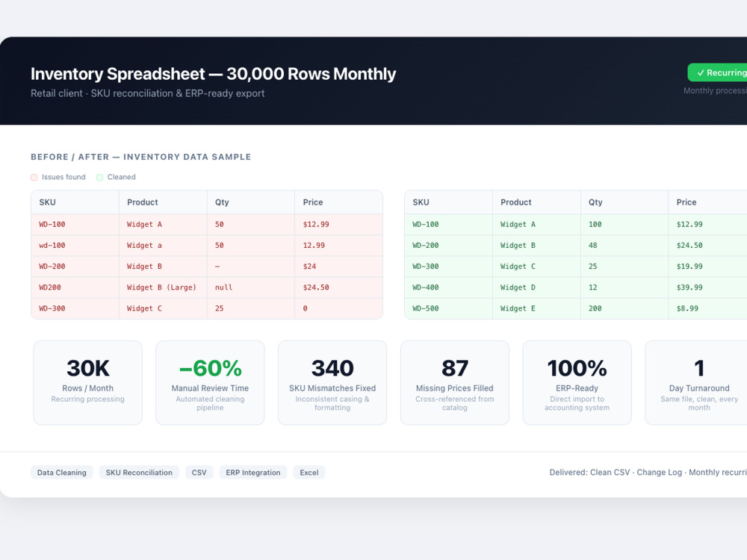Image resolution: width=747 pixels, height=560 pixels.
Task: Select the ERP Integration tag
Action: (x=253, y=473)
